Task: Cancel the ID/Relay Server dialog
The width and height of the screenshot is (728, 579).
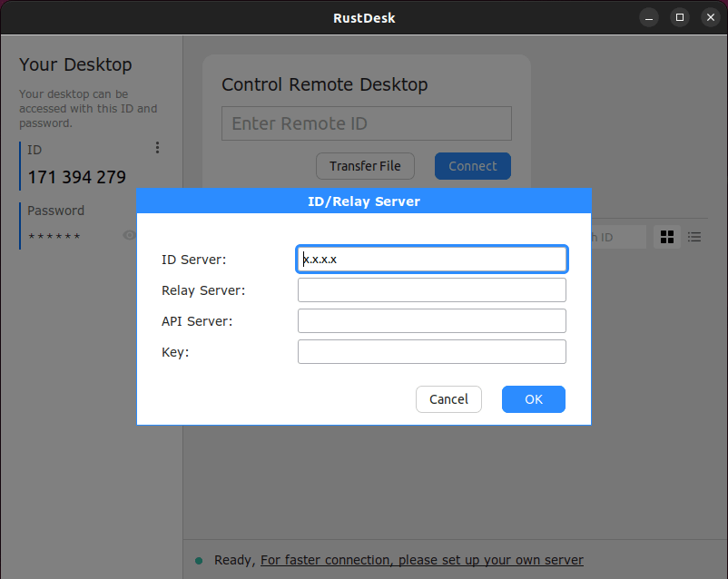Action: click(448, 399)
